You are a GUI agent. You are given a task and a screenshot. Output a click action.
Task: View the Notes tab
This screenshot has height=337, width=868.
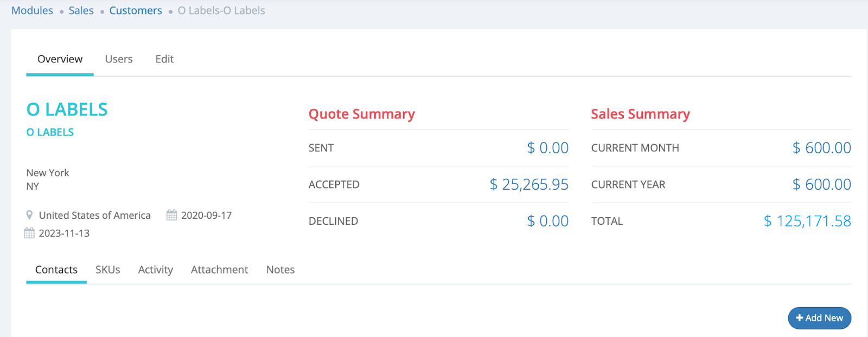[280, 270]
